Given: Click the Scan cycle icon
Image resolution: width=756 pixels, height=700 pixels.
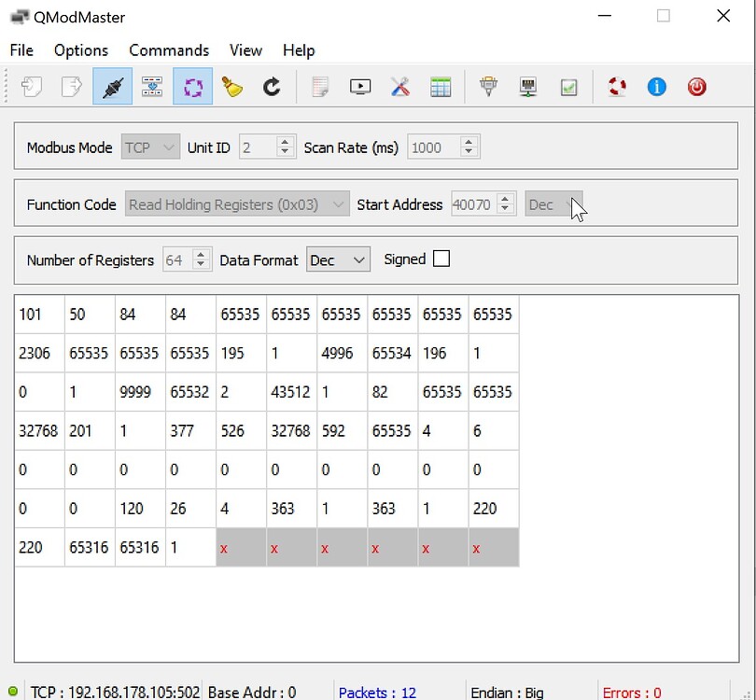Looking at the screenshot, I should pos(192,87).
